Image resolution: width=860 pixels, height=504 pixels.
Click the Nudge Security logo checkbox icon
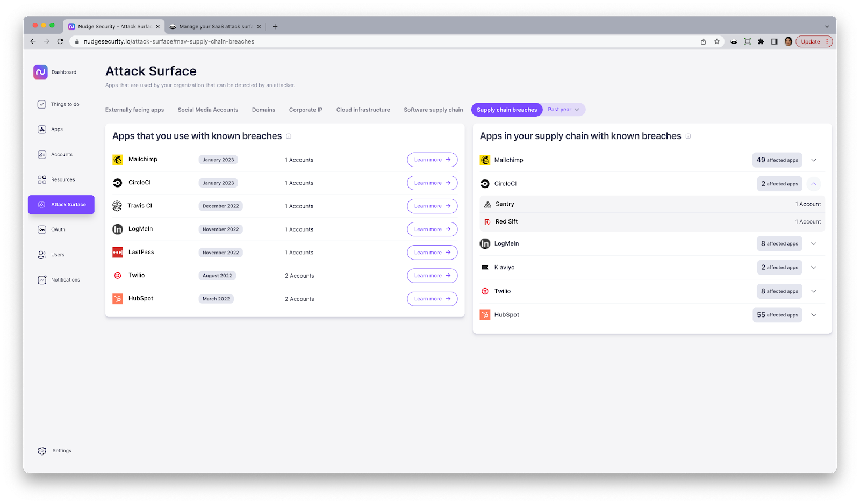click(x=40, y=71)
